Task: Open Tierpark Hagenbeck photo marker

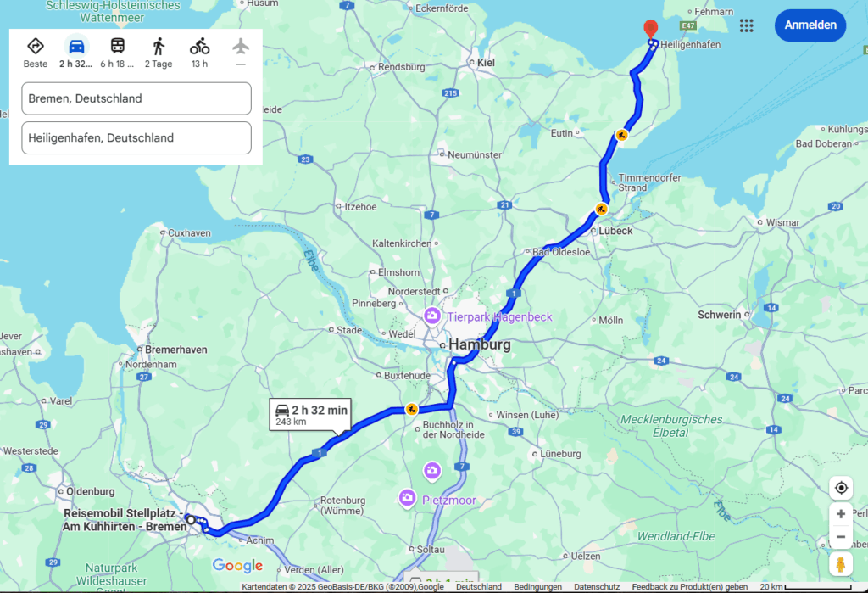Action: coord(431,316)
